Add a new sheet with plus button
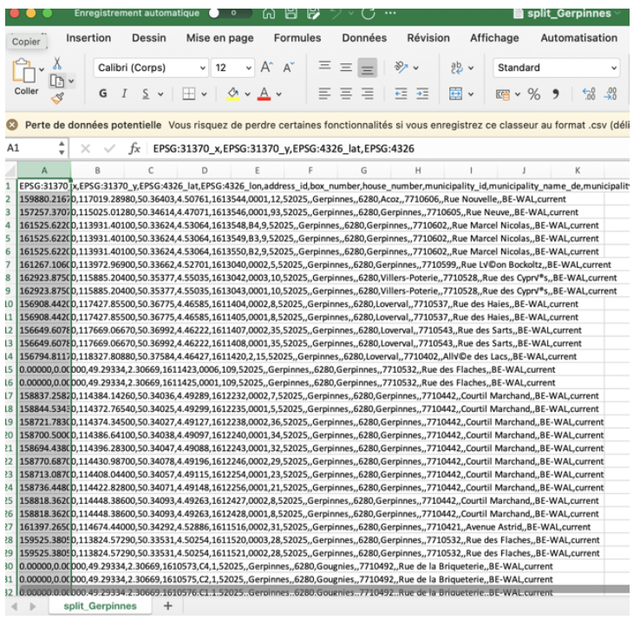Image resolution: width=640 pixels, height=626 pixels. [168, 606]
